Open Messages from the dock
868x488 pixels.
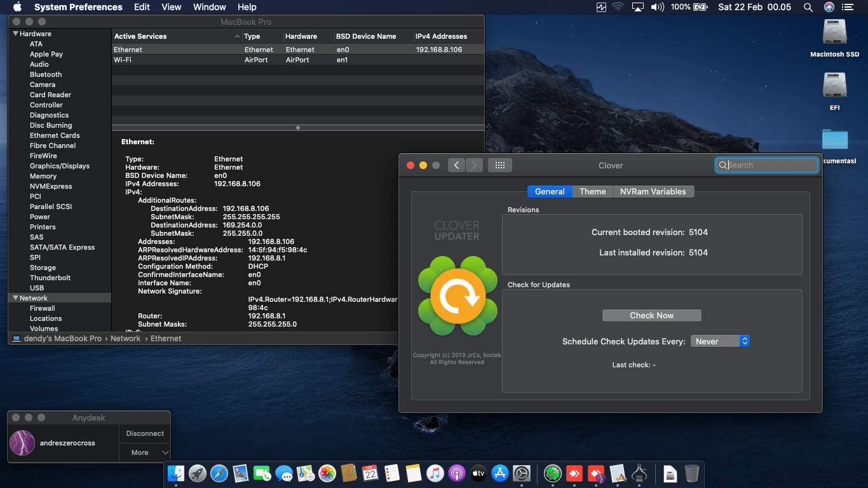(x=284, y=473)
